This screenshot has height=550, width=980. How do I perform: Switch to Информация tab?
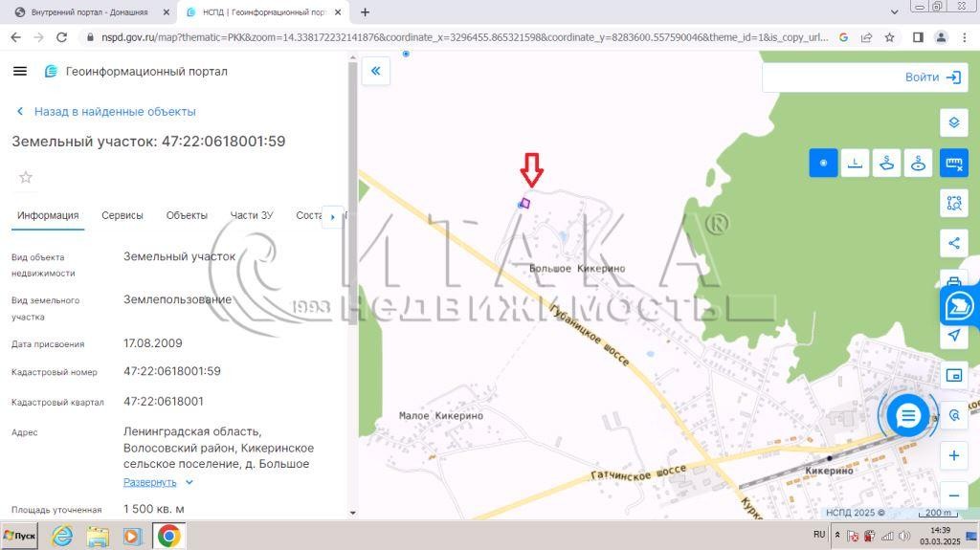point(48,215)
